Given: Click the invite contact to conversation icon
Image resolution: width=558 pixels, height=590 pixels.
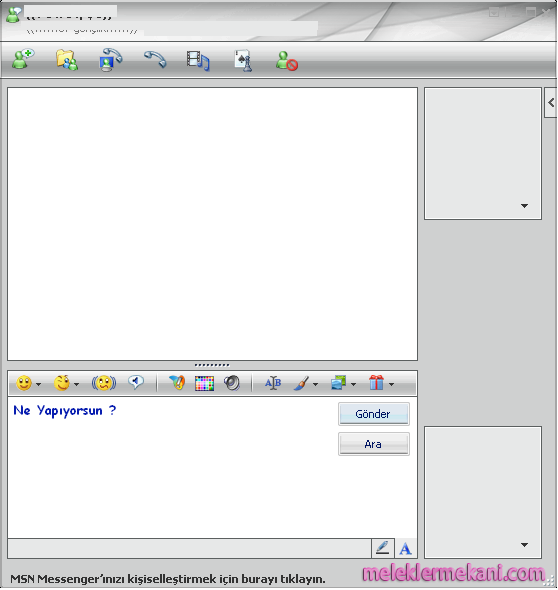Looking at the screenshot, I should 23,59.
